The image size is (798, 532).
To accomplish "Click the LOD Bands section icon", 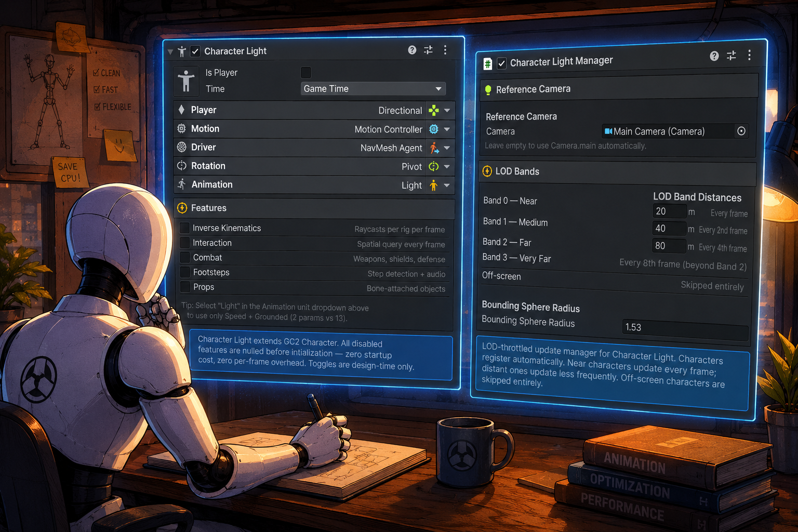I will 487,171.
